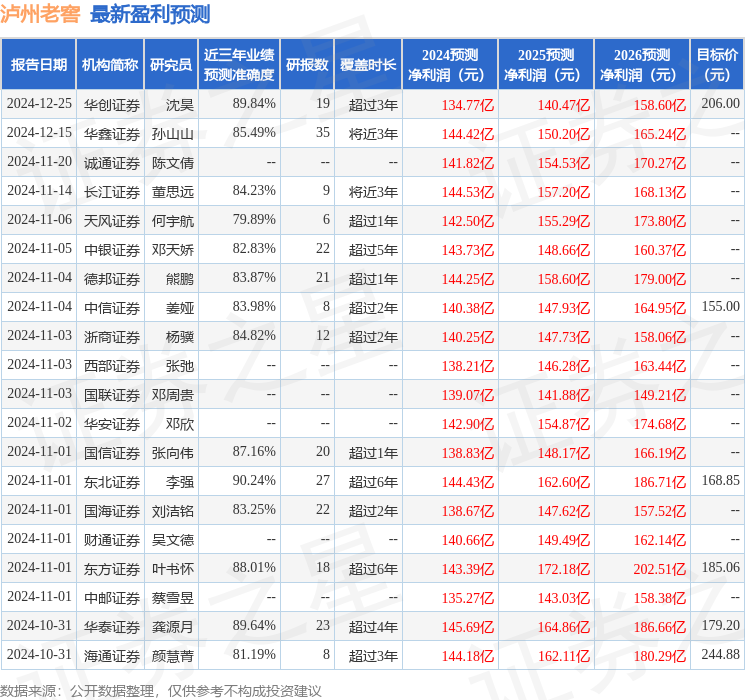Sort by the 研报数 column header

coord(307,65)
